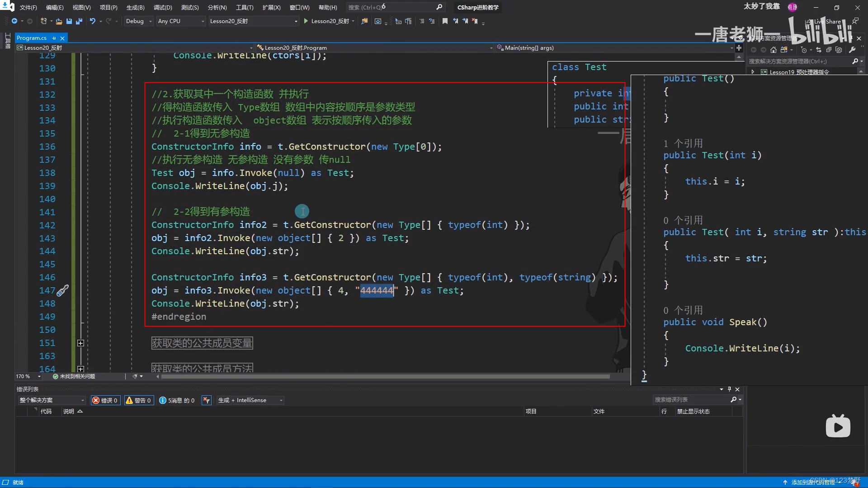Click the save all files icon
Viewport: 868px width, 488px height.
pyautogui.click(x=79, y=21)
